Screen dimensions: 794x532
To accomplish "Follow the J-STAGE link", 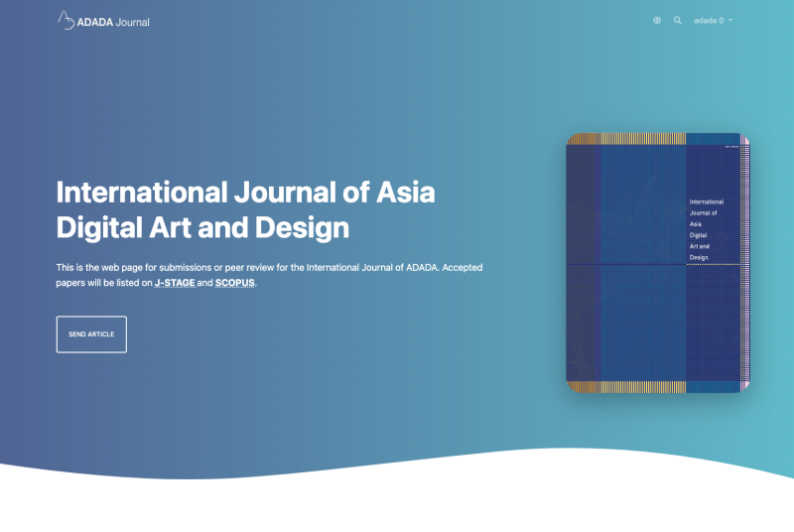I will click(x=175, y=283).
